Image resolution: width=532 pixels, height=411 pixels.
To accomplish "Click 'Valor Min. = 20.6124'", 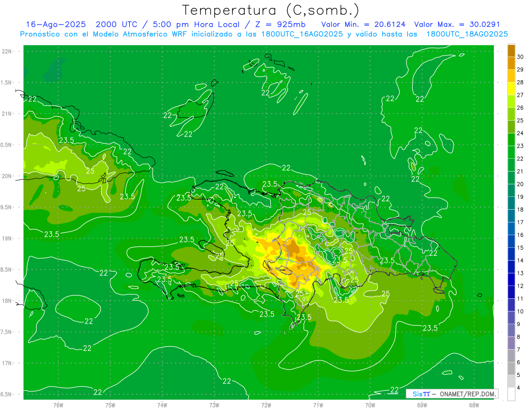I will 363,24.
